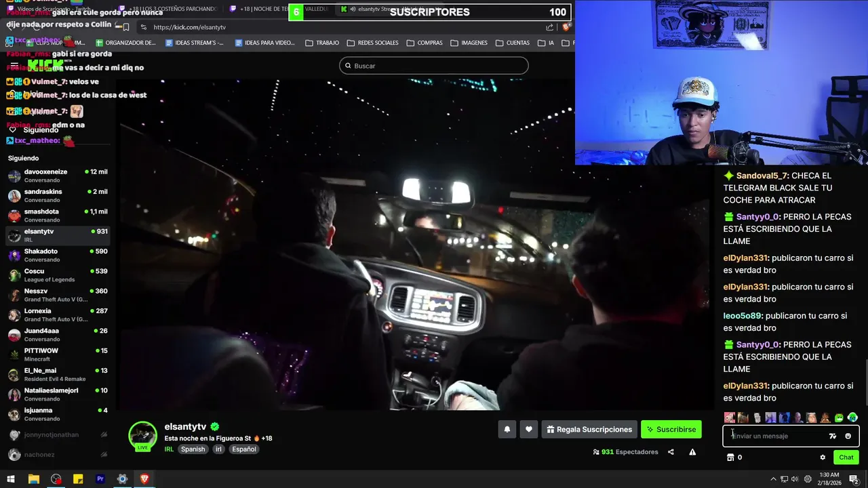This screenshot has width=868, height=488.
Task: Click the pink emote in the chat quick bar
Action: tap(730, 418)
